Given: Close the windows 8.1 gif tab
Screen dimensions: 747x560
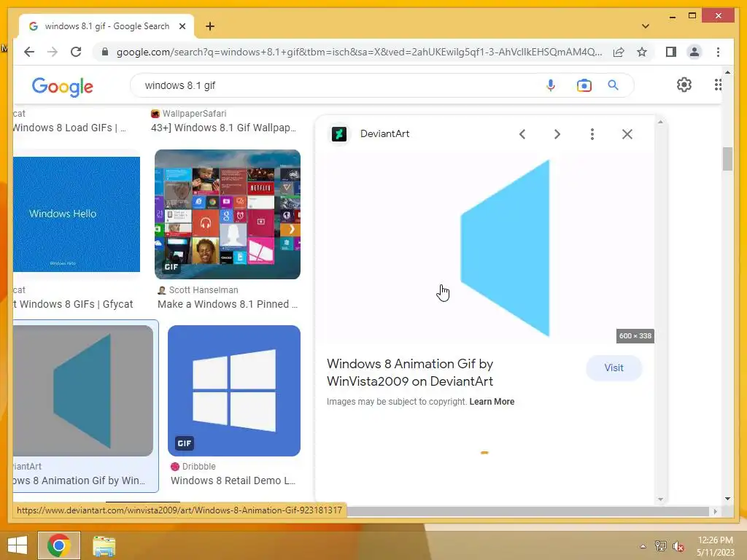Looking at the screenshot, I should [182, 26].
